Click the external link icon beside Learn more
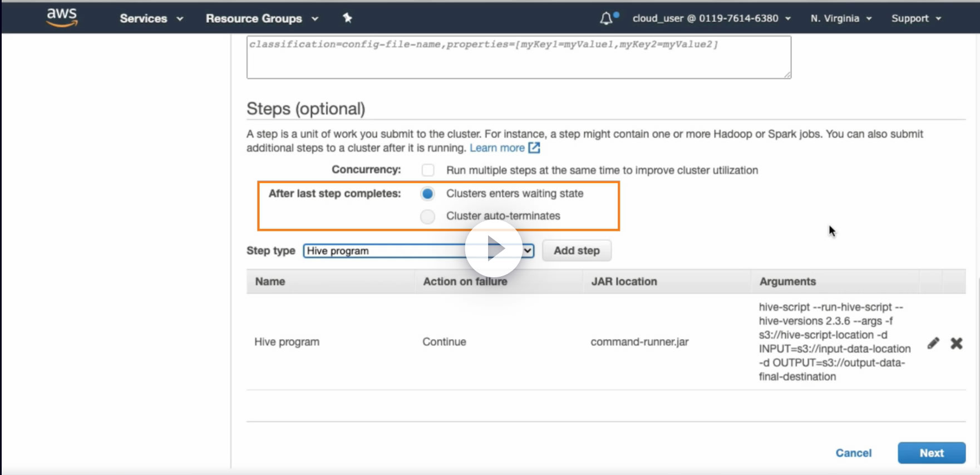This screenshot has width=980, height=475. coord(534,148)
